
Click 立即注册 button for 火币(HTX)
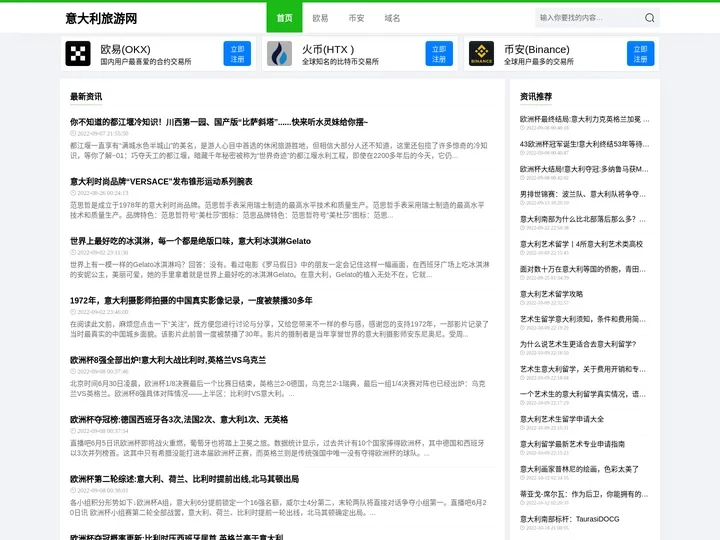coord(439,54)
